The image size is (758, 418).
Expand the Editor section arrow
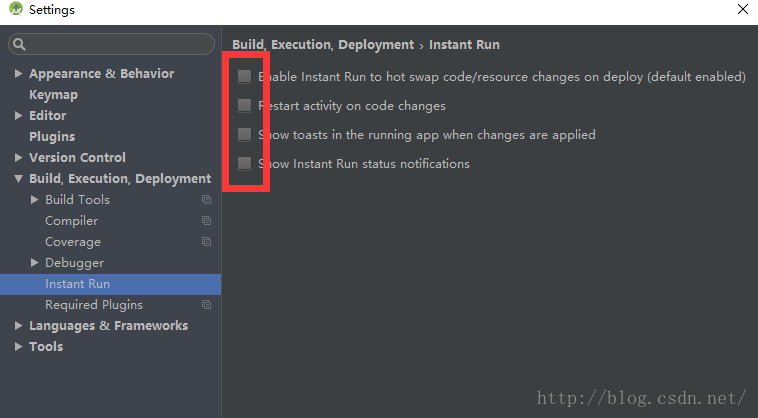pos(18,115)
